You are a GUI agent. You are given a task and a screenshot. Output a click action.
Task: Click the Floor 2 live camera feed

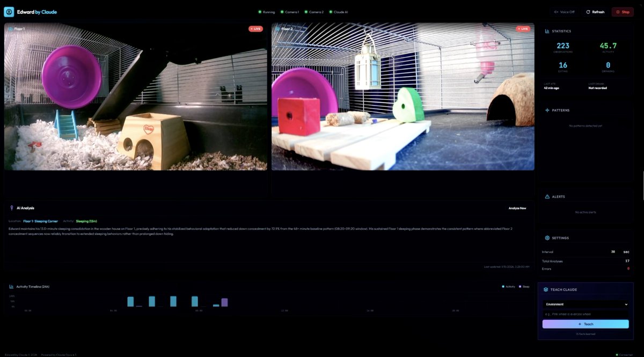403,96
